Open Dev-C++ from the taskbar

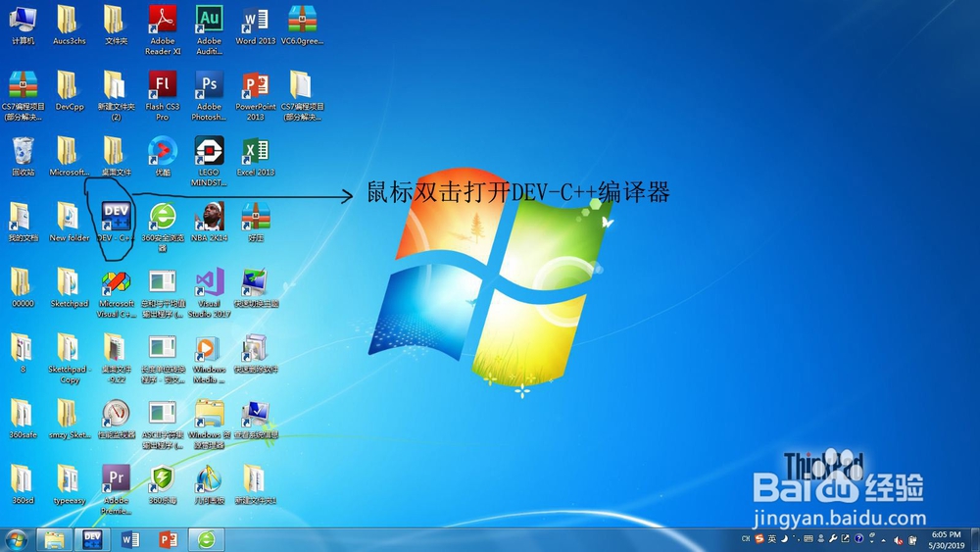[92, 539]
